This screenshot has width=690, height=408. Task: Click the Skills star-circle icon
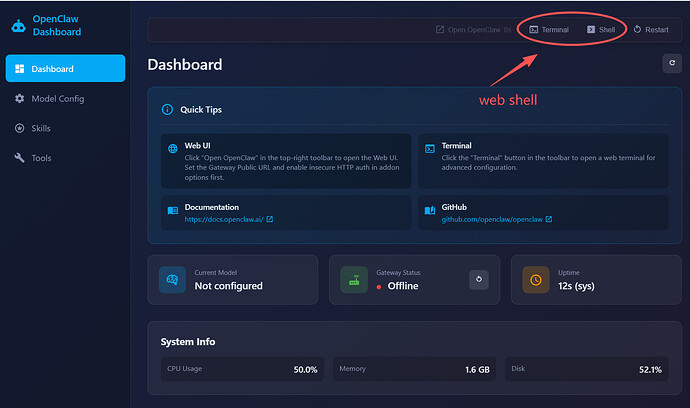tap(19, 128)
